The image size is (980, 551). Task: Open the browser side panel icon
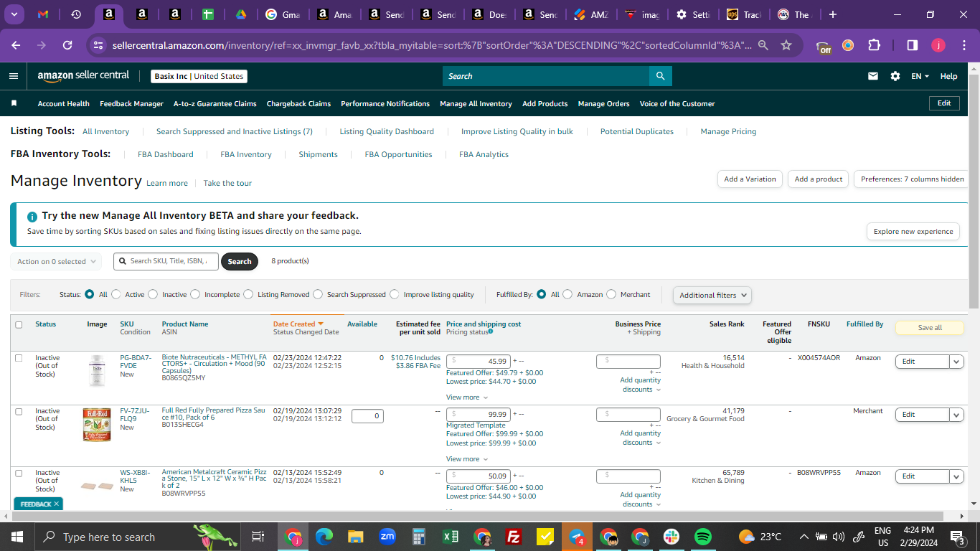[913, 45]
